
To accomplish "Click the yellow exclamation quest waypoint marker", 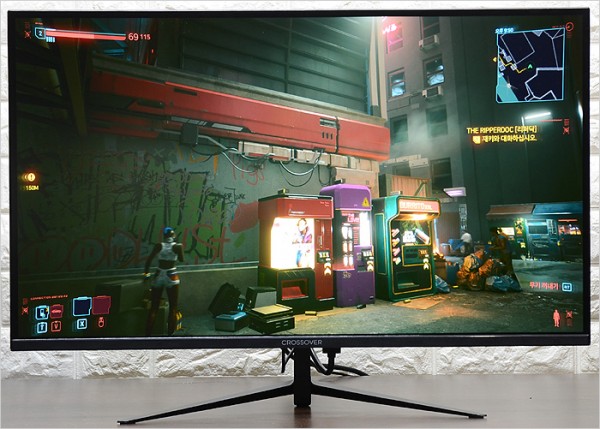I will (31, 177).
